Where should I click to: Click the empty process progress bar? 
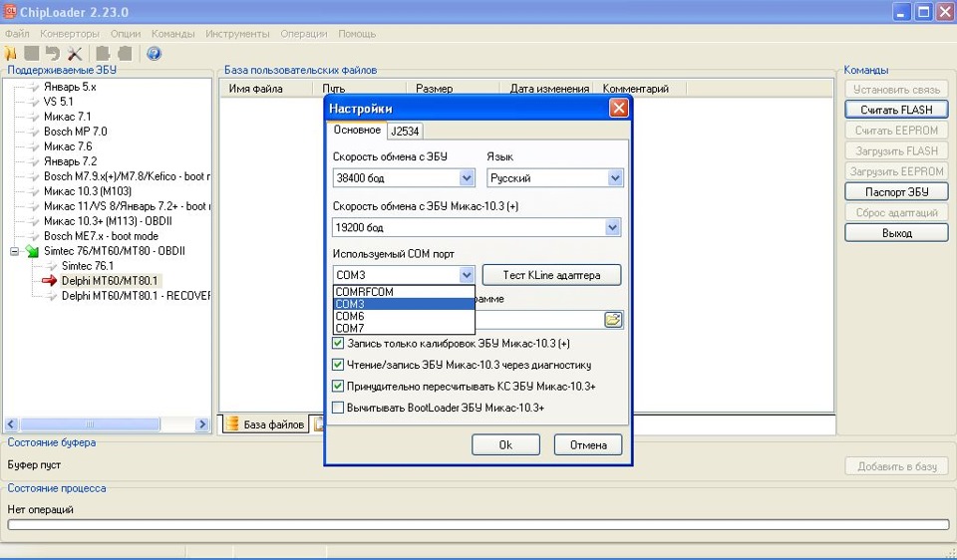click(478, 524)
